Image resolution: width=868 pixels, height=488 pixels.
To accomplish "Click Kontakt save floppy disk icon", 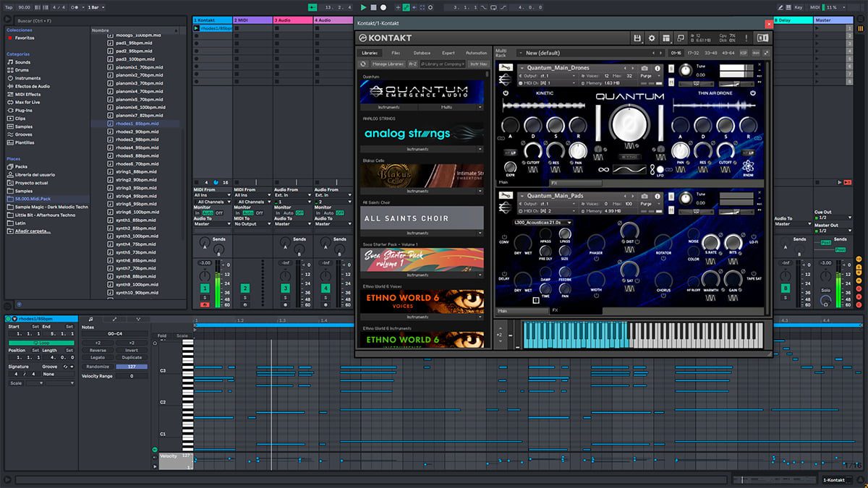I will [637, 38].
